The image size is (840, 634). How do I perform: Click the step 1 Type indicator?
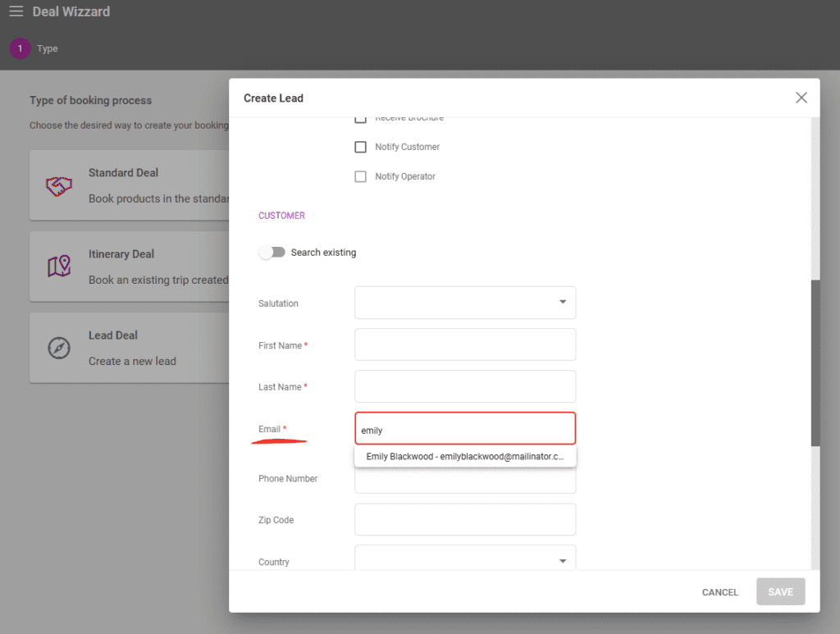click(20, 48)
